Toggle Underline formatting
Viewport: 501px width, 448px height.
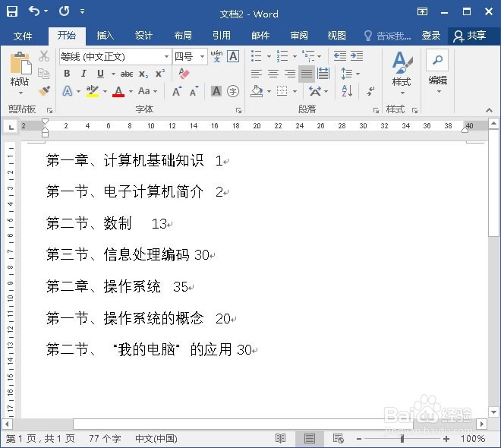tap(100, 74)
